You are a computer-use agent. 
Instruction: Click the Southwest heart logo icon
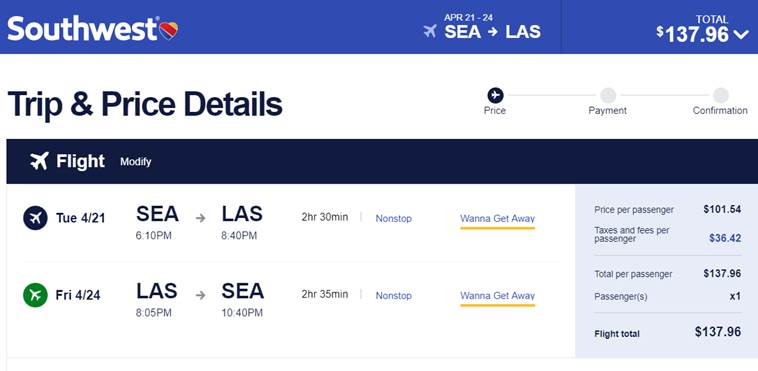pyautogui.click(x=169, y=30)
